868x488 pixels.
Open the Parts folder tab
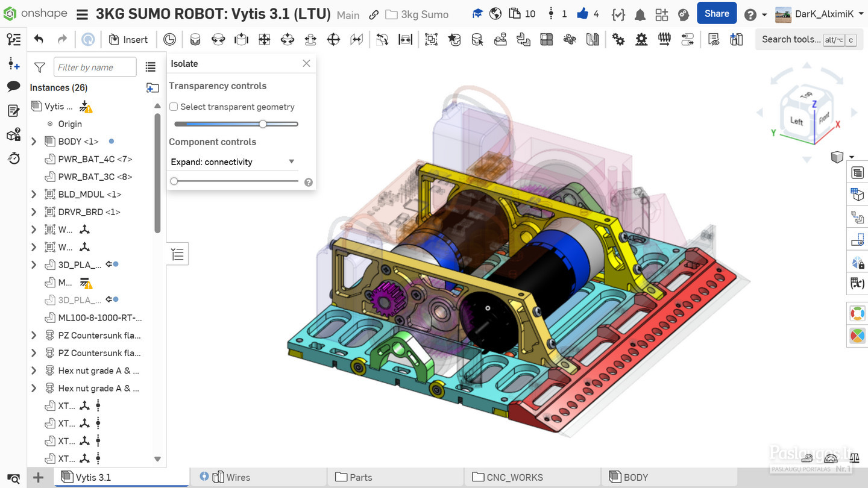coord(396,477)
